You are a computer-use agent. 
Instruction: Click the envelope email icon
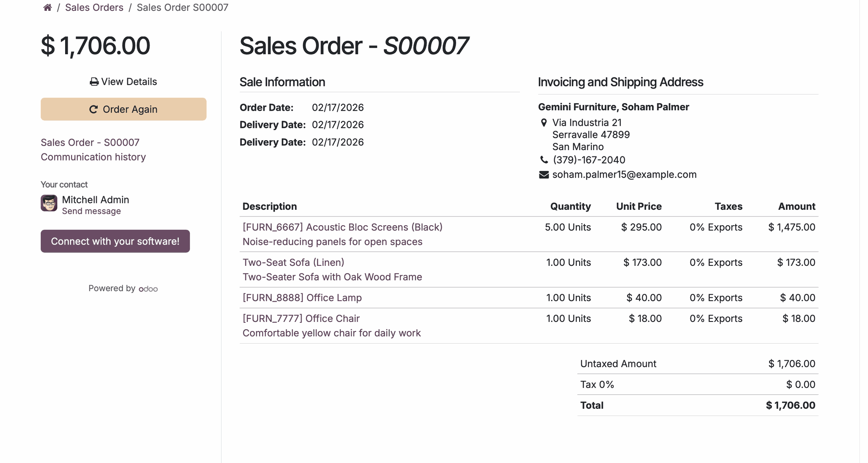click(544, 175)
